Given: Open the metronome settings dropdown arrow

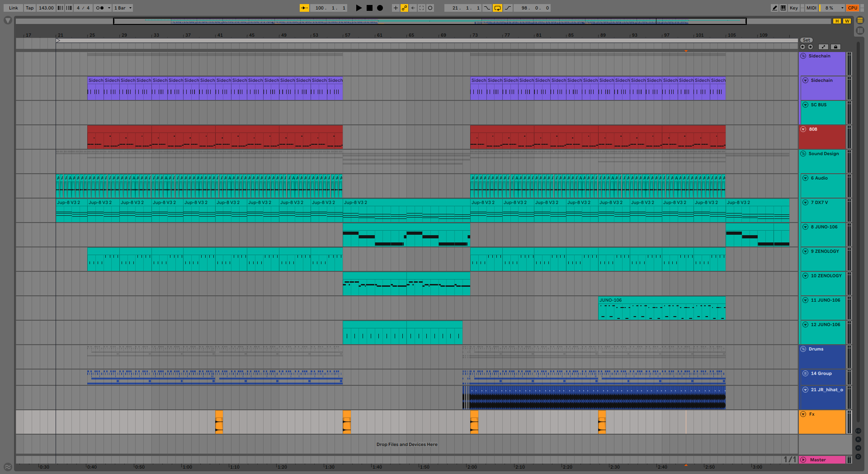Looking at the screenshot, I should pyautogui.click(x=109, y=8).
